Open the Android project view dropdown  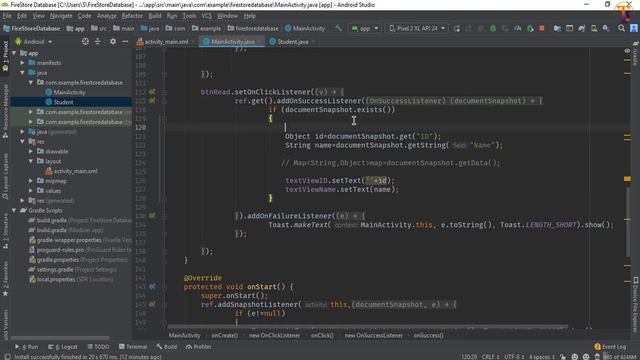click(34, 42)
